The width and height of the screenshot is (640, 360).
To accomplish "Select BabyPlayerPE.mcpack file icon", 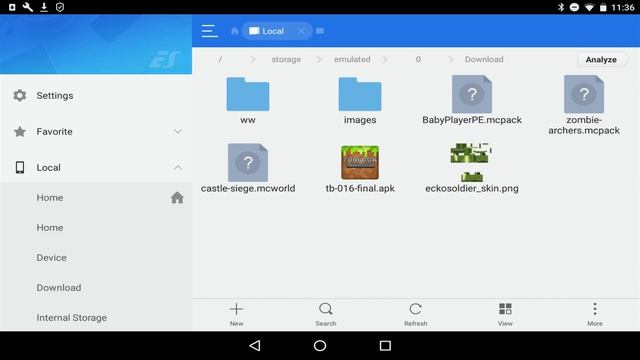I will [472, 94].
